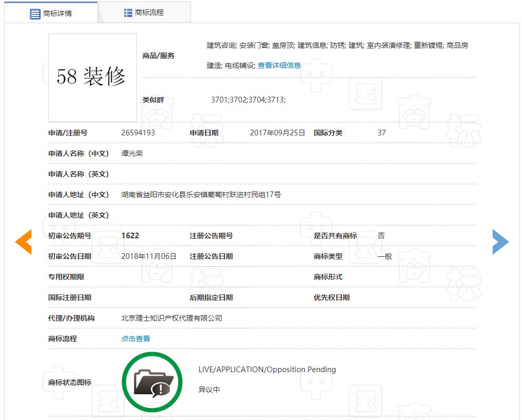The image size is (522, 420).
Task: Switch to the 商标流程 tab
Action: click(144, 13)
